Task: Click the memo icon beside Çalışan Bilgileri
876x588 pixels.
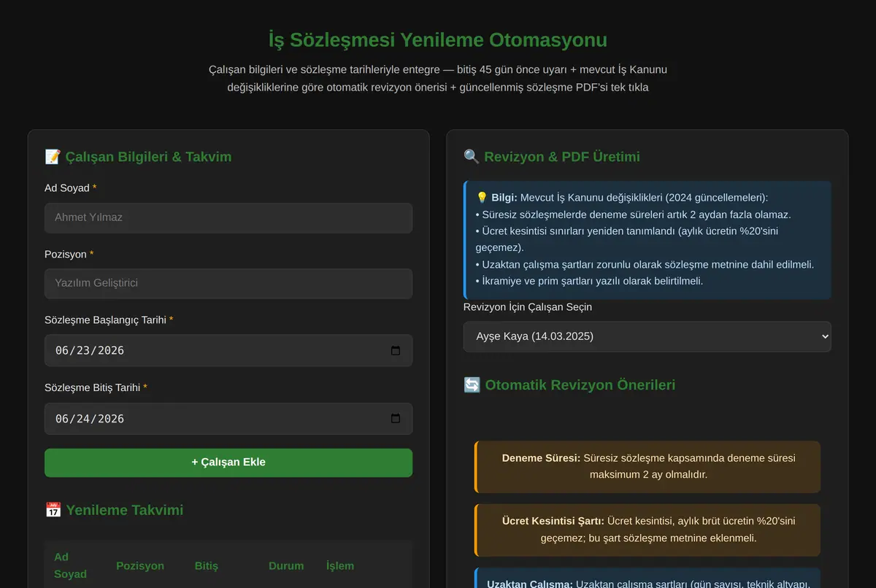Action: click(53, 157)
